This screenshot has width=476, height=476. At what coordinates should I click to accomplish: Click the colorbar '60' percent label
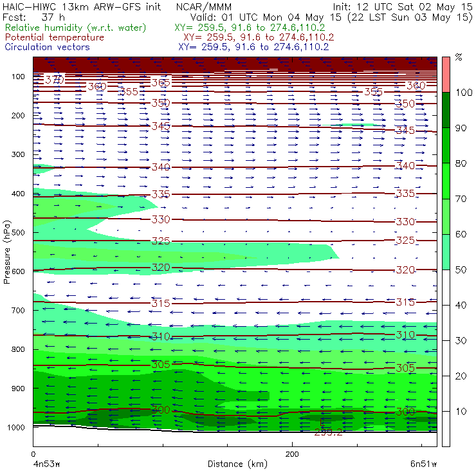point(461,234)
